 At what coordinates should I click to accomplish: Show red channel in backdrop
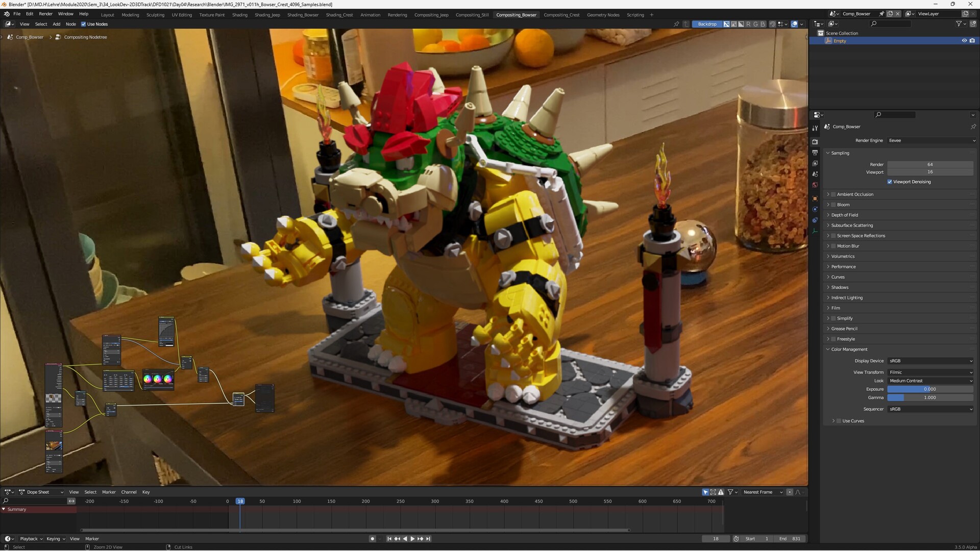(748, 24)
